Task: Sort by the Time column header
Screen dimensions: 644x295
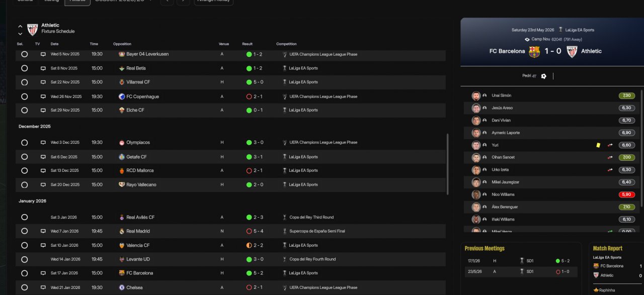Action: 94,44
